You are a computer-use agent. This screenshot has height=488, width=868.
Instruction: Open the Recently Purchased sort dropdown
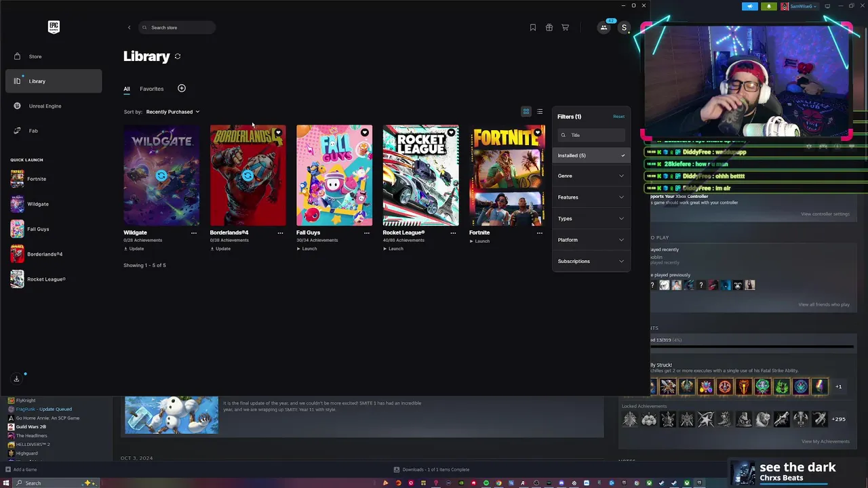173,112
